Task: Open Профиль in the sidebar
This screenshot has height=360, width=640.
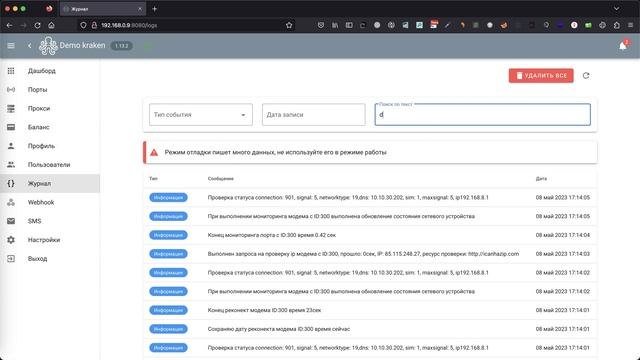Action: [x=41, y=146]
